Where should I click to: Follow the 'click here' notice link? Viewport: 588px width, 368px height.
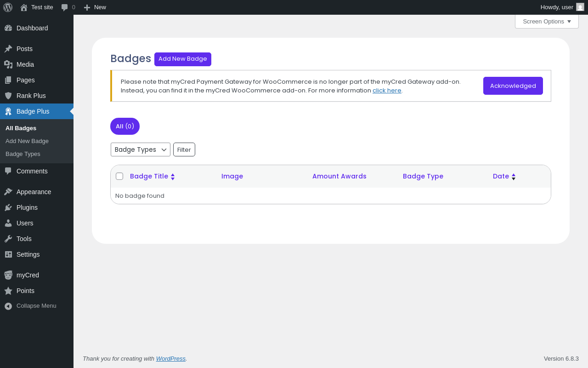(x=387, y=91)
